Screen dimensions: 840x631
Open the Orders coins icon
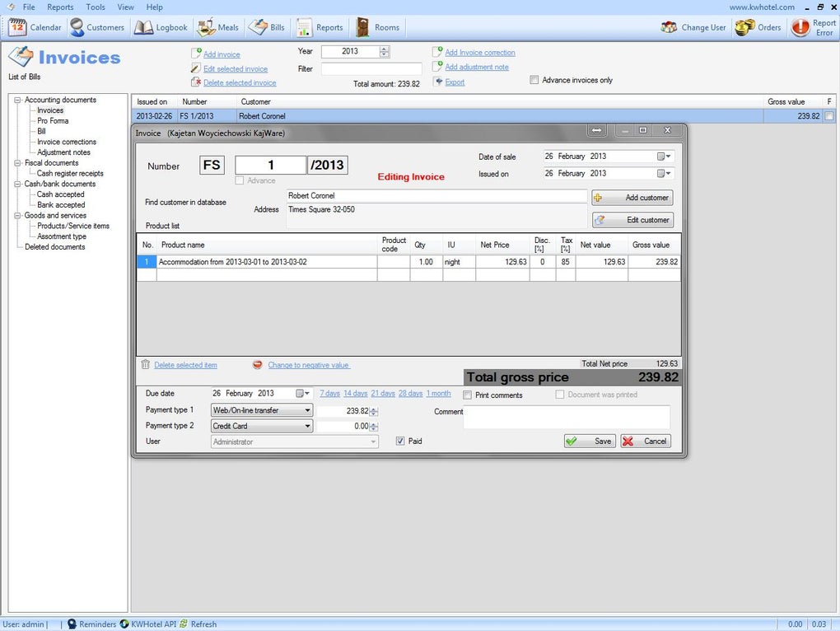pyautogui.click(x=744, y=27)
